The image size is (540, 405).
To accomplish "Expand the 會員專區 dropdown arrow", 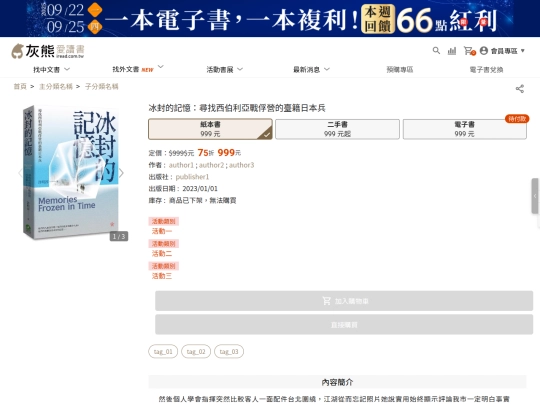I will [522, 51].
